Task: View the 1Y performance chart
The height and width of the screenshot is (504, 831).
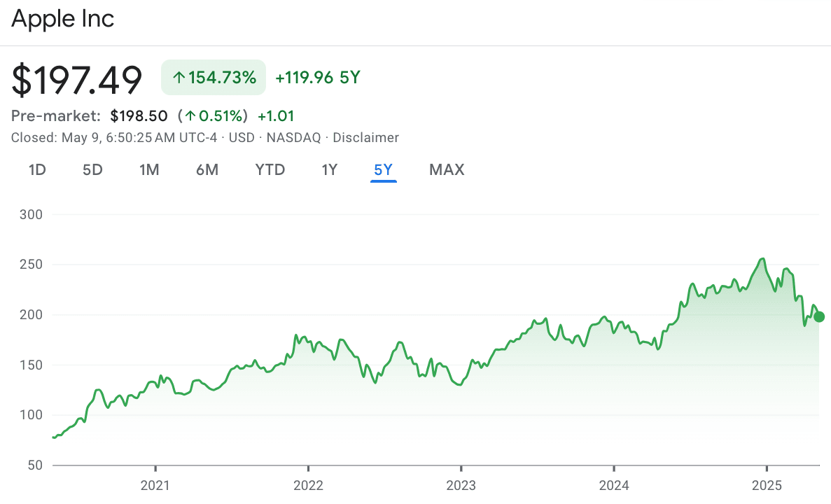Action: [x=329, y=169]
